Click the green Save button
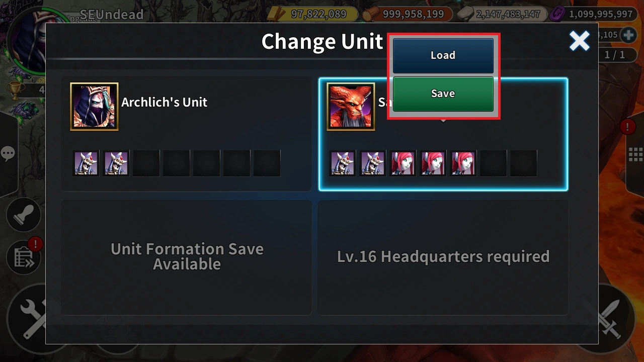 (x=443, y=94)
